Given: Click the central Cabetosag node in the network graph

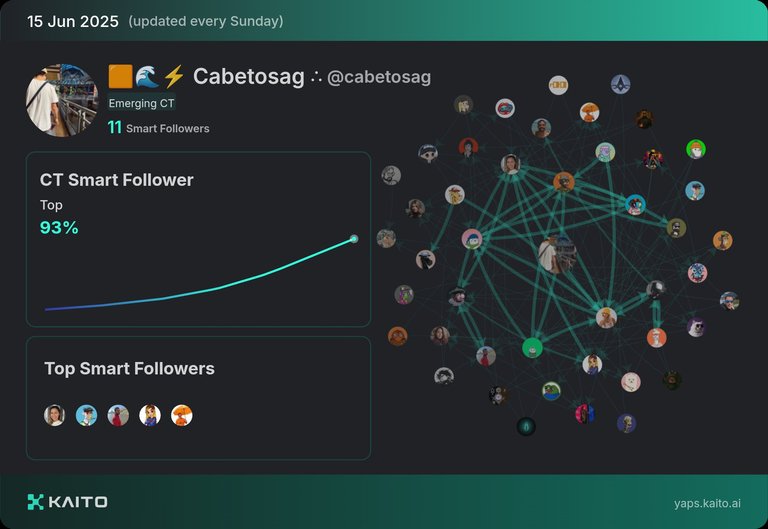Looking at the screenshot, I should click(x=557, y=254).
